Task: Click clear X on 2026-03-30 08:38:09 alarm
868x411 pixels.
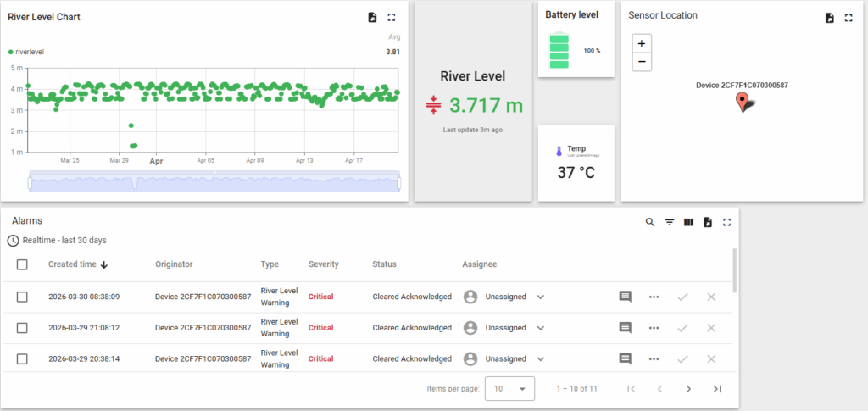Action: coord(711,297)
